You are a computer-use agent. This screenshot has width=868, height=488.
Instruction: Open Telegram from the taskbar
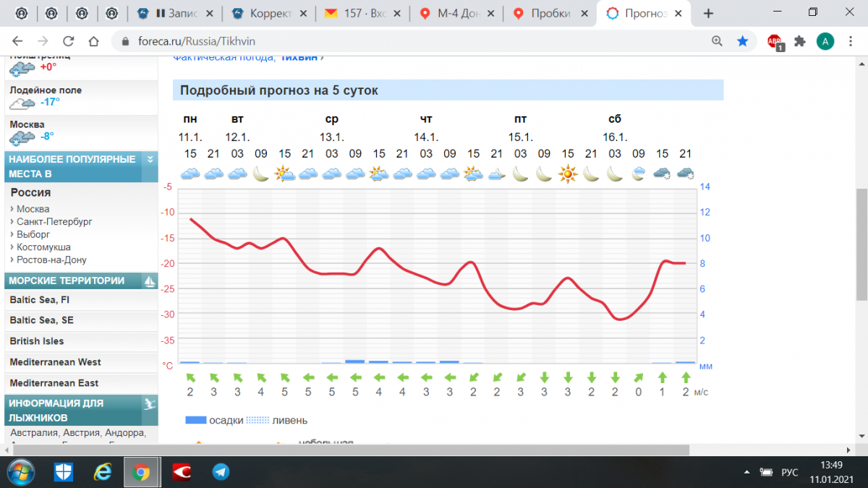click(x=221, y=472)
